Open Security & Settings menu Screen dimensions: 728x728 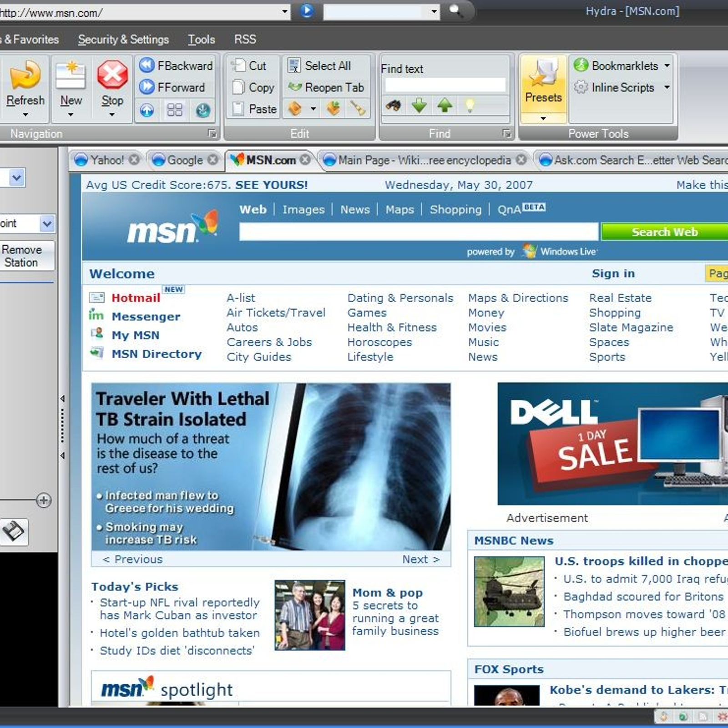[123, 40]
